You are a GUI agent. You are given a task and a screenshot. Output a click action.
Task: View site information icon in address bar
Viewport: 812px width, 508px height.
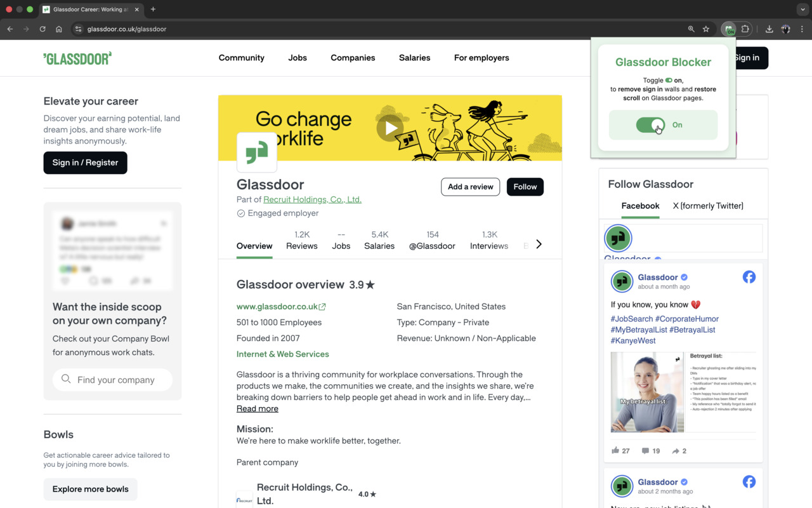[78, 29]
